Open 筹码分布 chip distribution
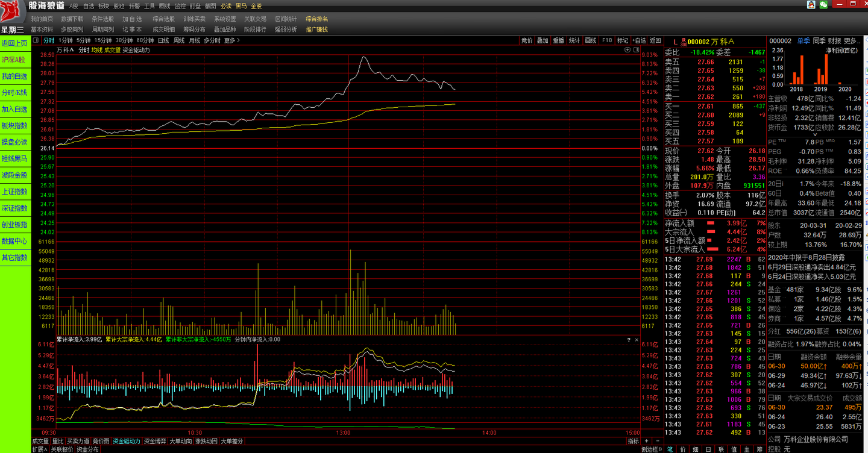 [194, 29]
